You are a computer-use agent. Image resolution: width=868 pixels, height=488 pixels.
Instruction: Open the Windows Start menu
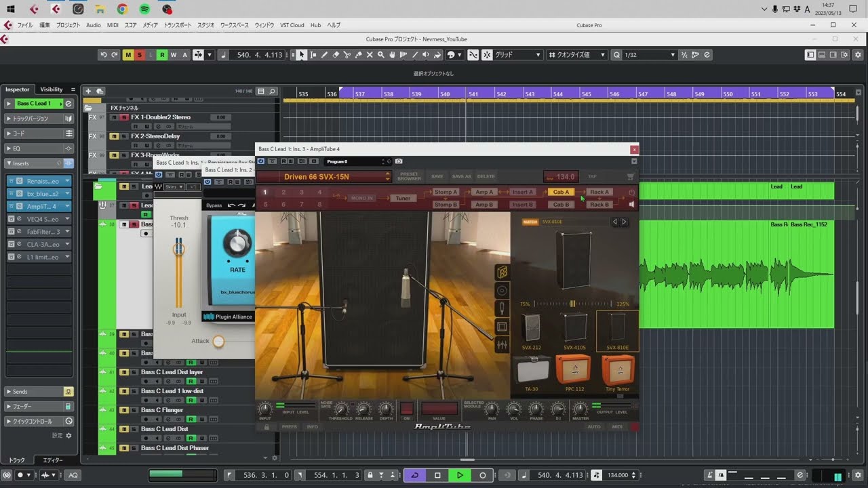(x=11, y=9)
